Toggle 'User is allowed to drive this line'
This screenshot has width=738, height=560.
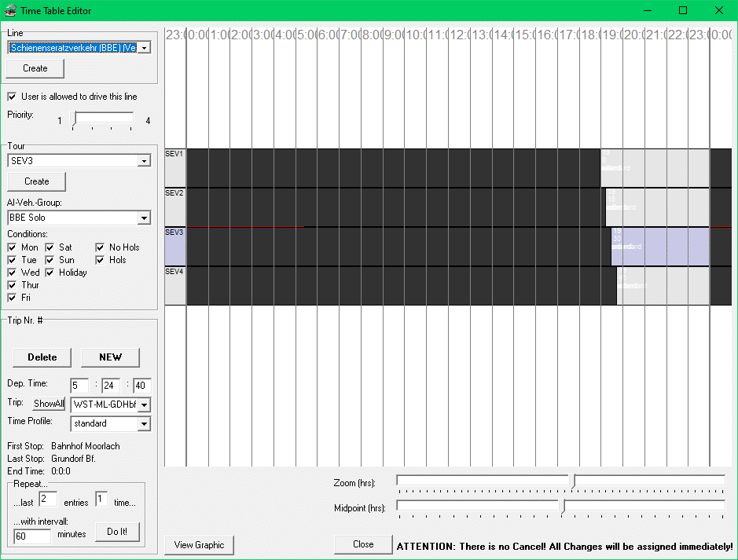point(13,97)
